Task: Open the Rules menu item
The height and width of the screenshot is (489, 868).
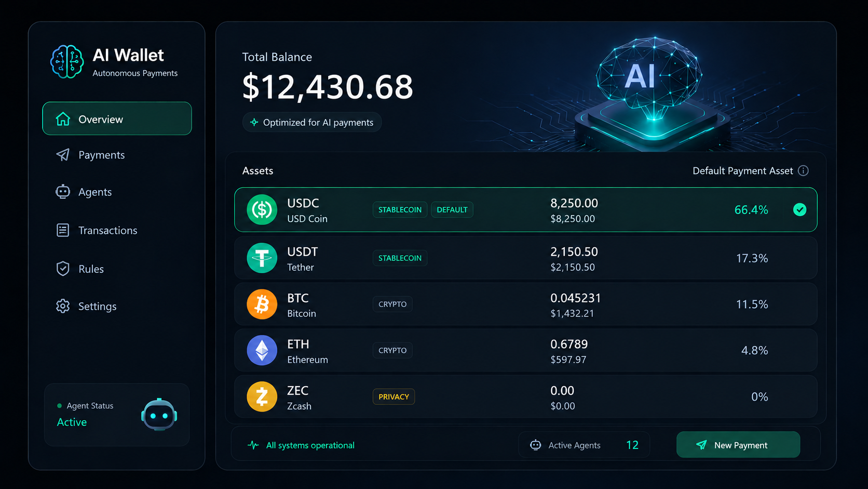Action: [117, 269]
